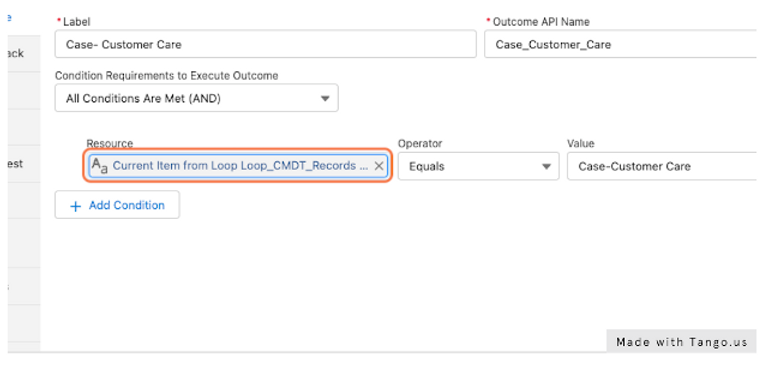
Task: Open the sidebar outcome ending in 'est'
Action: point(16,163)
